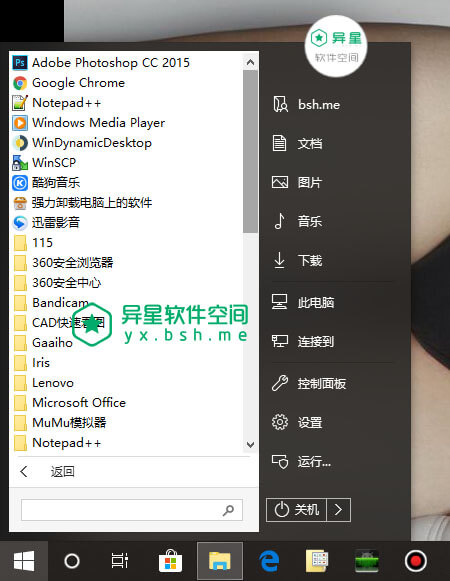Open the sticky notes app on taskbar

(317, 561)
